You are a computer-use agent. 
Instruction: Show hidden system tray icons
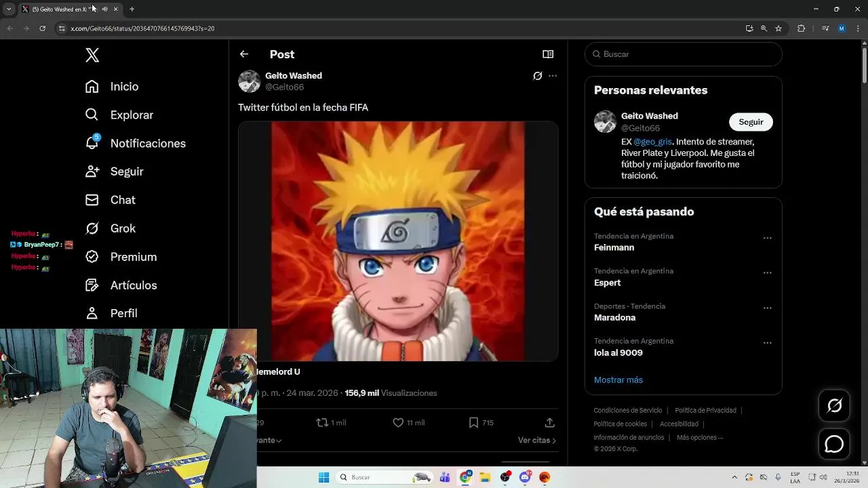tap(734, 477)
